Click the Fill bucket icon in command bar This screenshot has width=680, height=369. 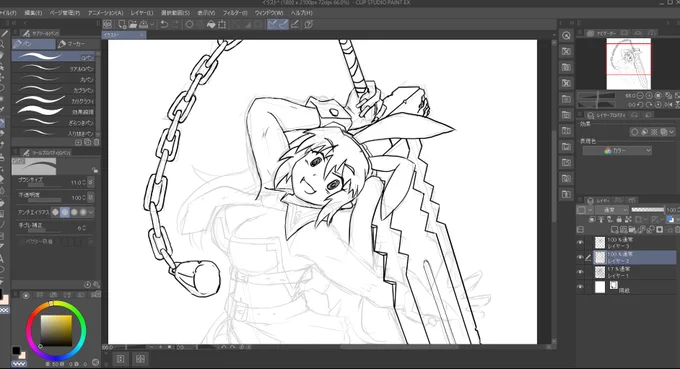pyautogui.click(x=211, y=24)
